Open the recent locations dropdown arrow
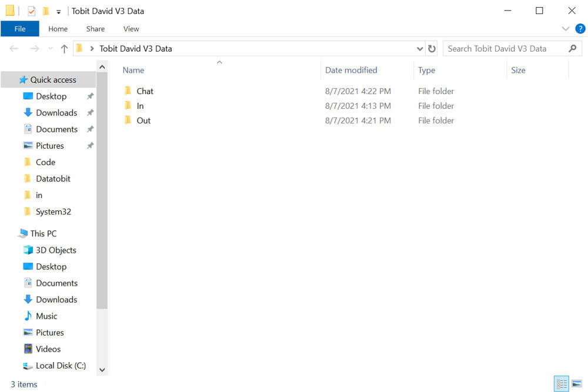The height and width of the screenshot is (392, 588). pyautogui.click(x=50, y=49)
